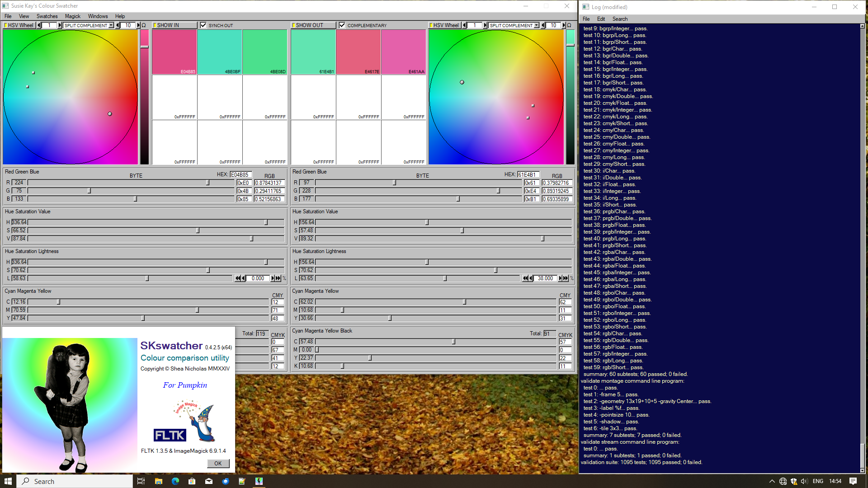
Task: Click the left Omega symbol button
Action: 144,25
